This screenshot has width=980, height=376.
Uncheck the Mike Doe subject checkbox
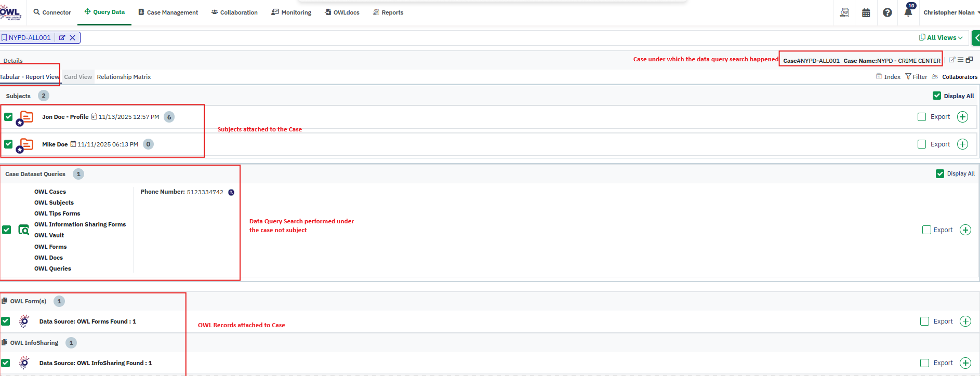(8, 144)
